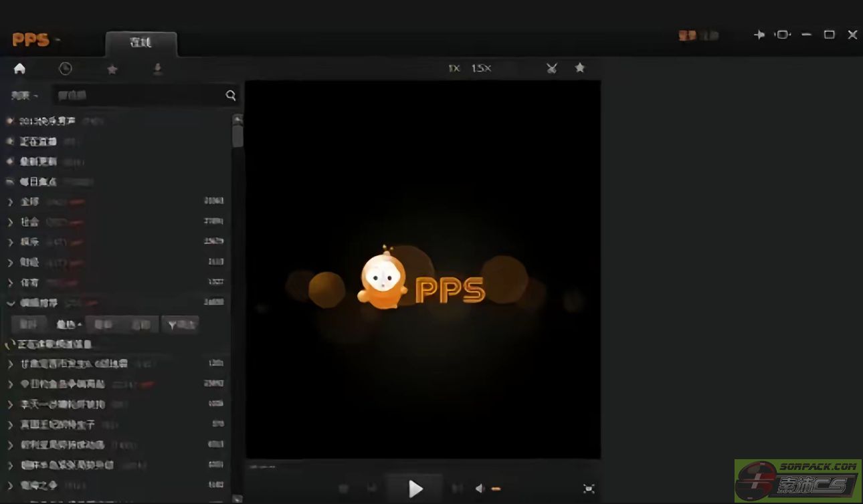
Task: Click the channel list scrollbar thumb
Action: click(237, 136)
